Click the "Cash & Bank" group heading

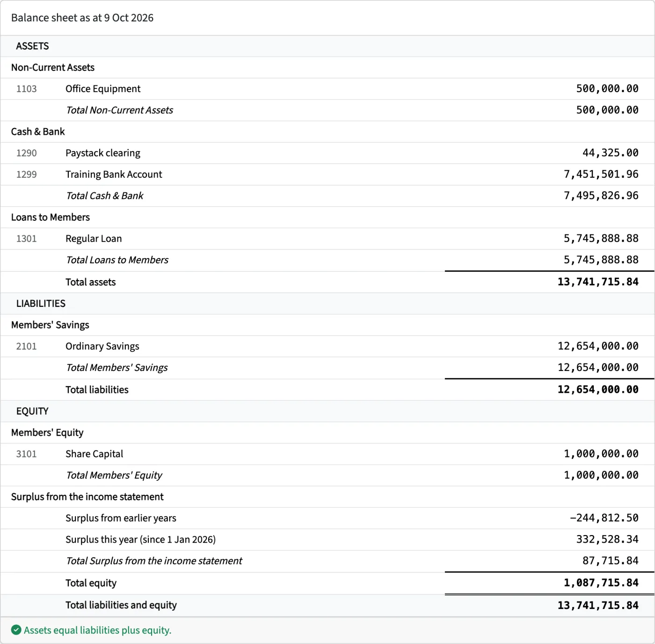[x=38, y=131]
